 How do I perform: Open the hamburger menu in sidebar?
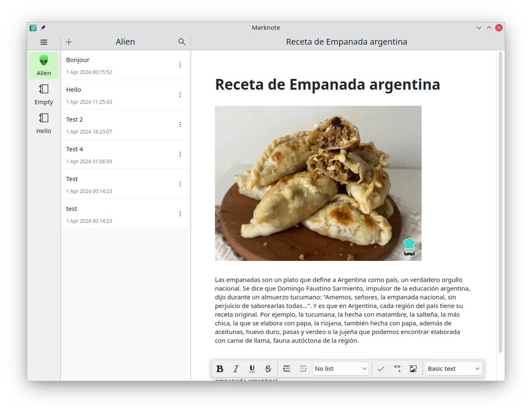pyautogui.click(x=43, y=42)
